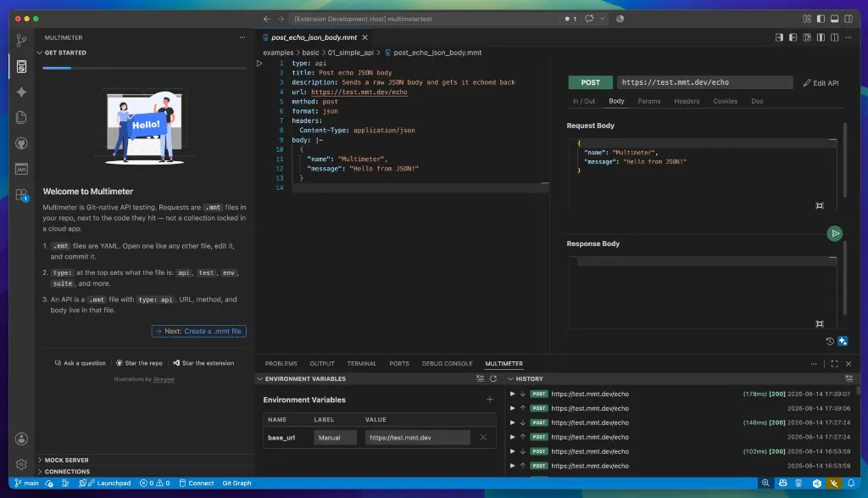The image size is (868, 498).
Task: Send the request with the green run button
Action: (x=834, y=234)
